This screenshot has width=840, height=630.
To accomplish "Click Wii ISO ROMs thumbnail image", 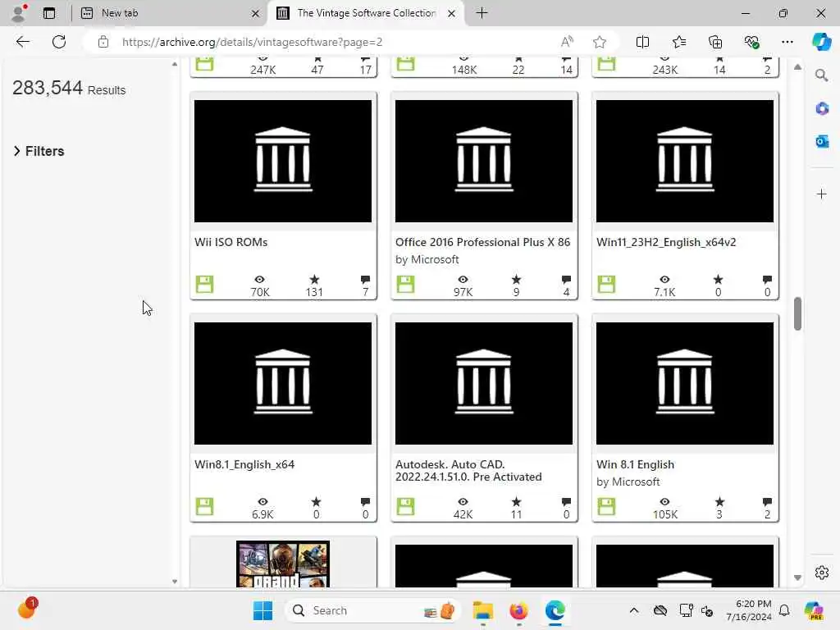I will pos(283,161).
